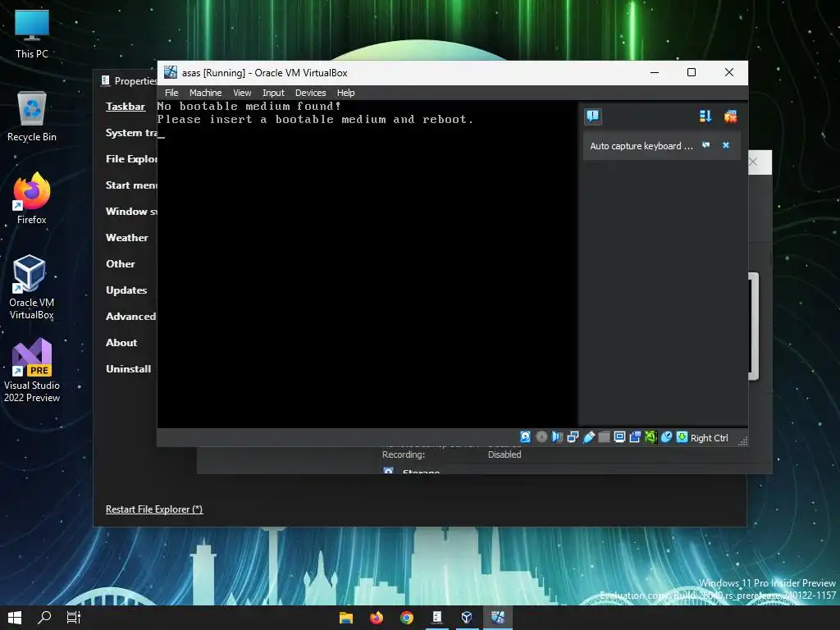Click the mouse integration indicator icon
Screen dimensions: 840x630
[x=666, y=437]
